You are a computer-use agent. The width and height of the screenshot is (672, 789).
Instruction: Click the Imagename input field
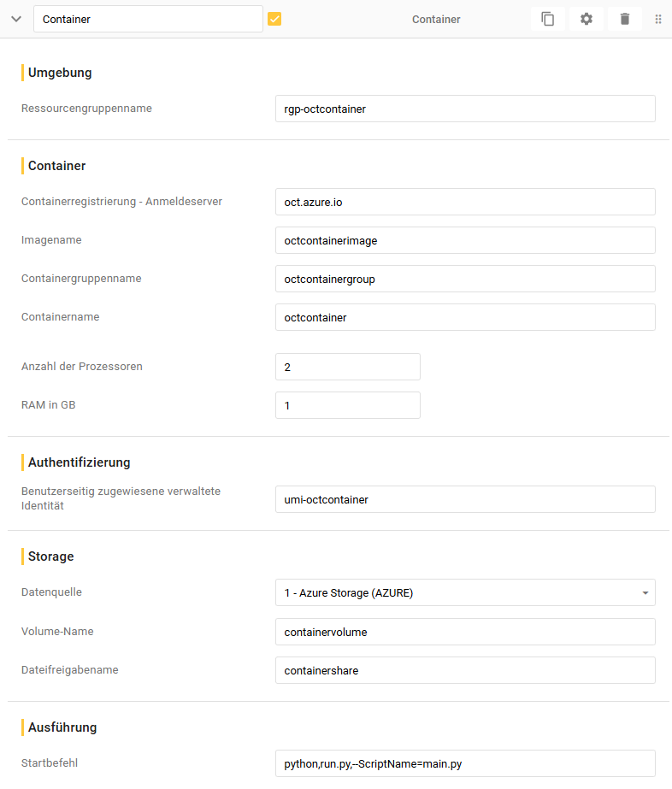pyautogui.click(x=465, y=240)
